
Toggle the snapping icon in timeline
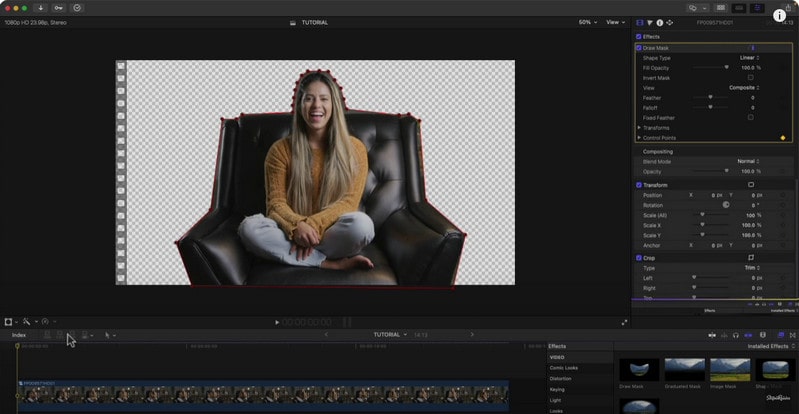click(749, 335)
